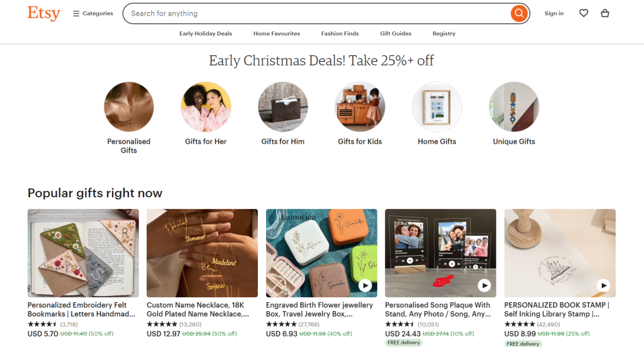Focus the Search for anything field
Screen dimensions: 644x347
point(314,13)
